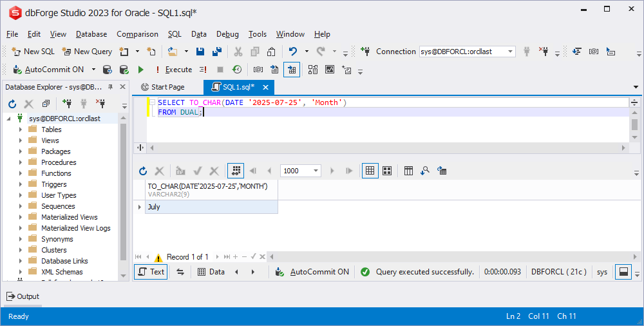Toggle the results pane layout icon at bottom right
Viewport: 644px width, 326px height.
point(623,272)
